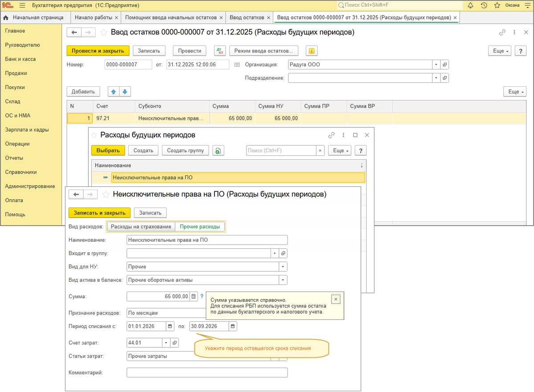Copy link icon in Расходы будущих периодов window
534x392 pixels.
pos(331,135)
